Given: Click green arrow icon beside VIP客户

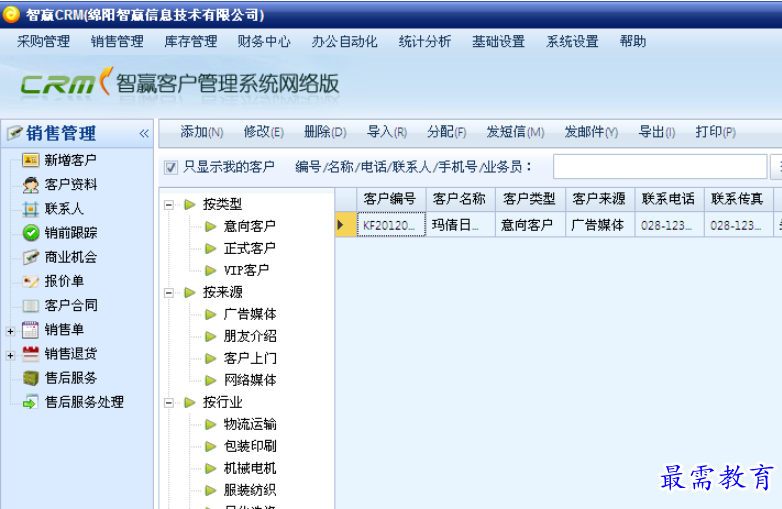Looking at the screenshot, I should click(x=210, y=270).
